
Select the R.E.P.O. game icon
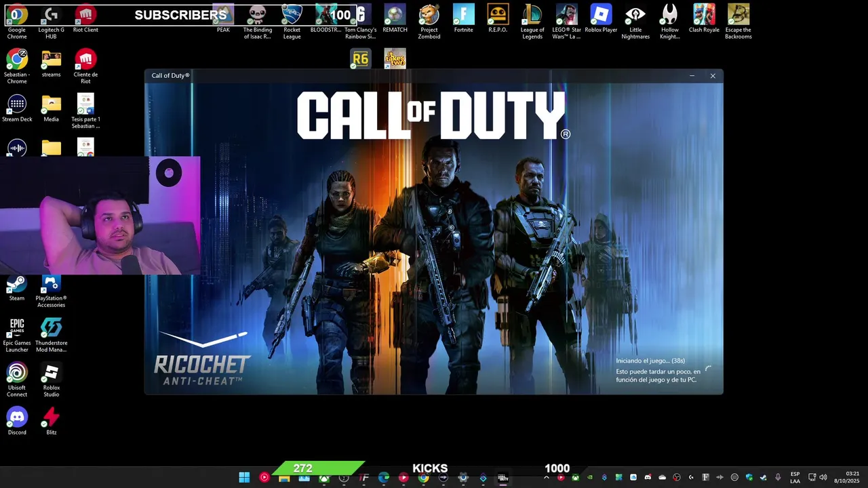[498, 18]
